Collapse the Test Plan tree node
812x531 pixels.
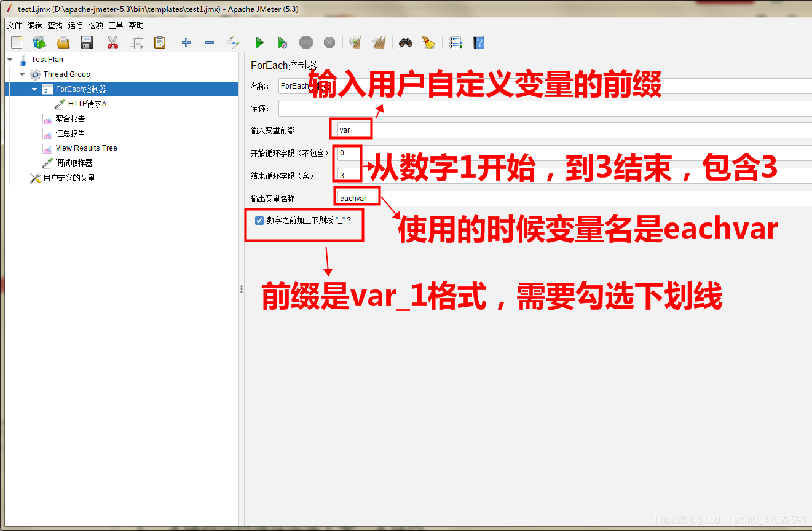tap(10, 60)
